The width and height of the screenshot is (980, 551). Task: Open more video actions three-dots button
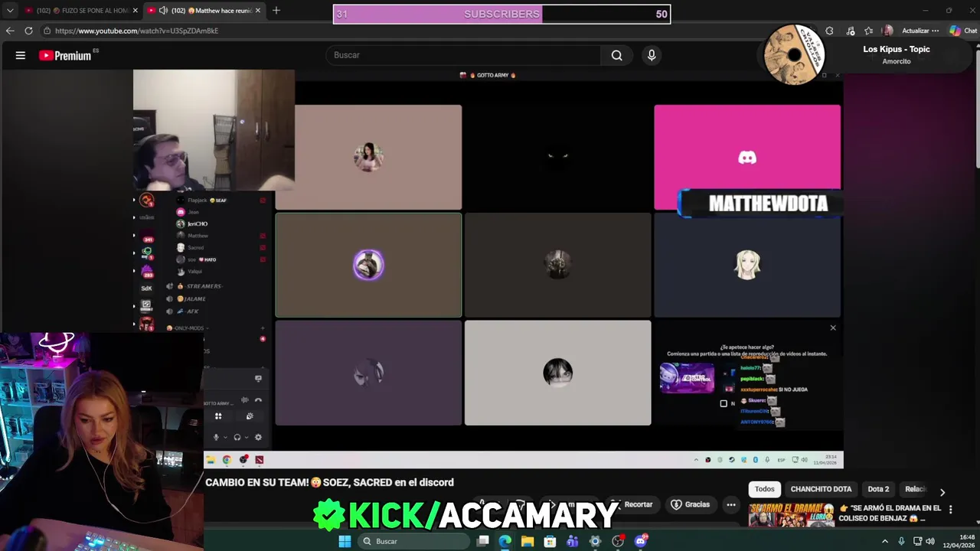click(731, 504)
